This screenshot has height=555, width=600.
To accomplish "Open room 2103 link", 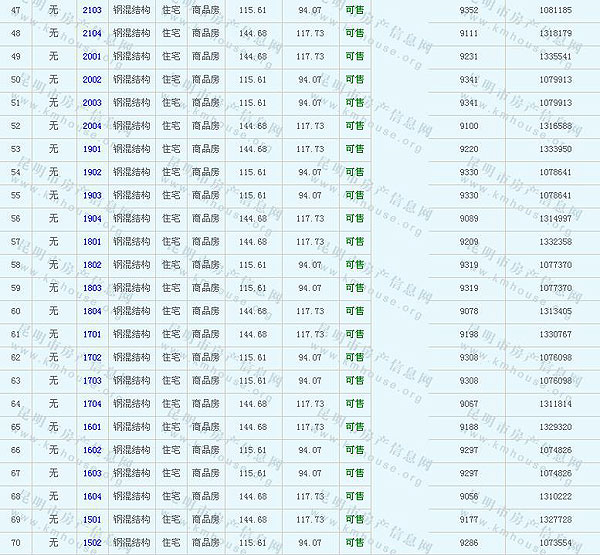I will pyautogui.click(x=92, y=10).
